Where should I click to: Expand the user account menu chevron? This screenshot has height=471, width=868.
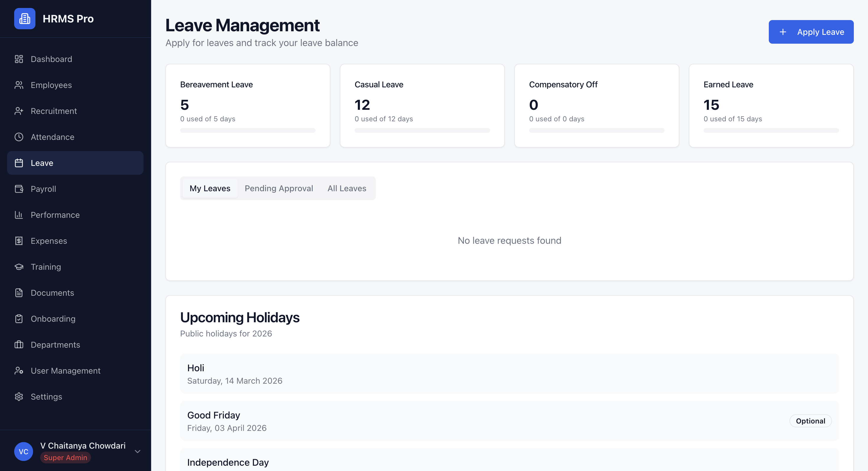138,451
